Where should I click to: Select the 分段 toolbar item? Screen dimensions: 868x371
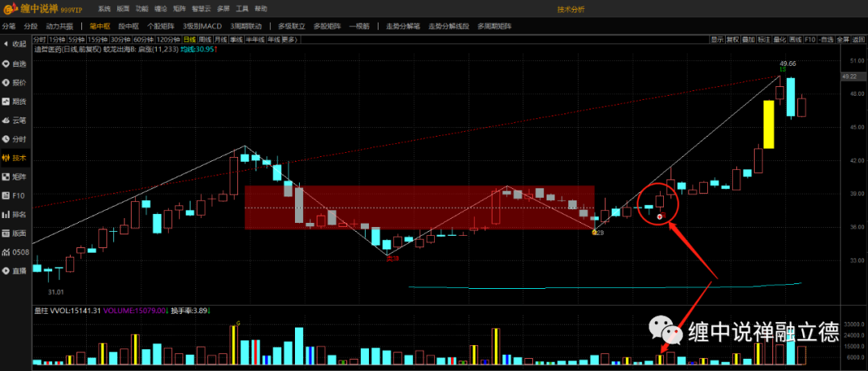(x=31, y=26)
